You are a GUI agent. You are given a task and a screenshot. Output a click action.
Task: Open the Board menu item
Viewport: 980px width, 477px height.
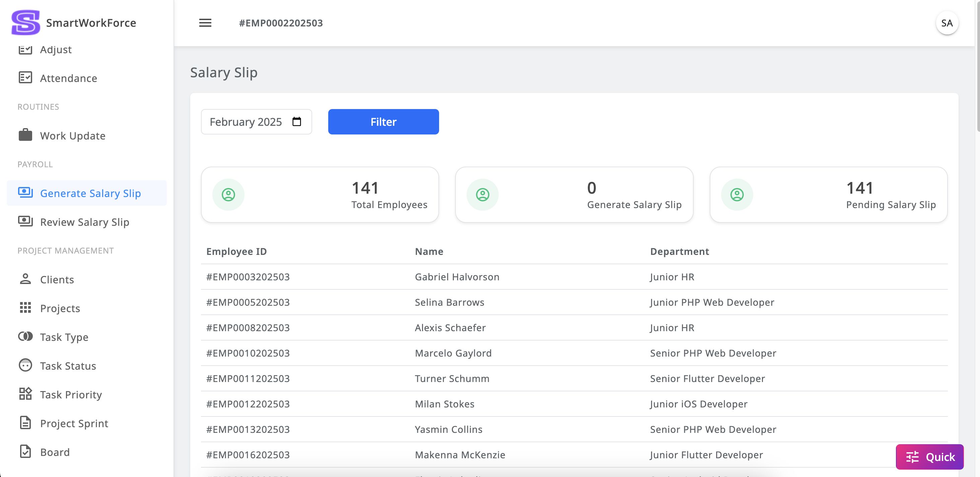click(x=55, y=452)
